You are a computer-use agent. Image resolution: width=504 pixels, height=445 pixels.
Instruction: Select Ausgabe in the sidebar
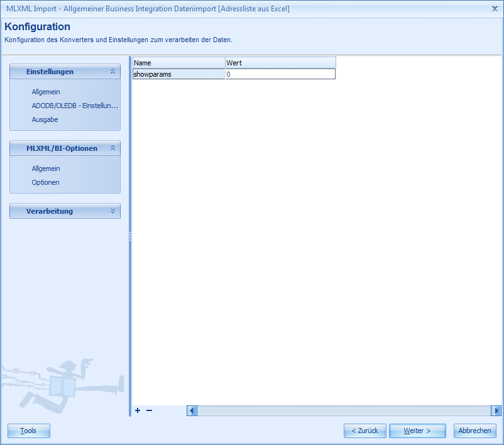pos(45,119)
